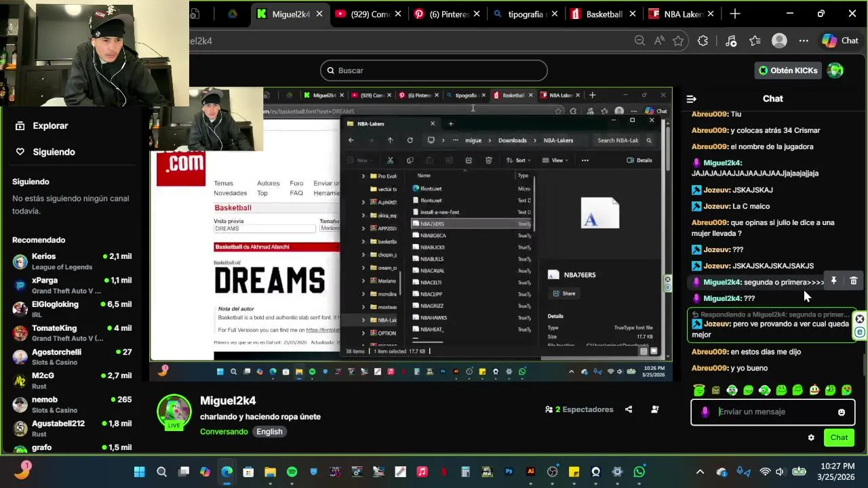Click the Buscar search field
868x488 pixels.
pyautogui.click(x=434, y=70)
